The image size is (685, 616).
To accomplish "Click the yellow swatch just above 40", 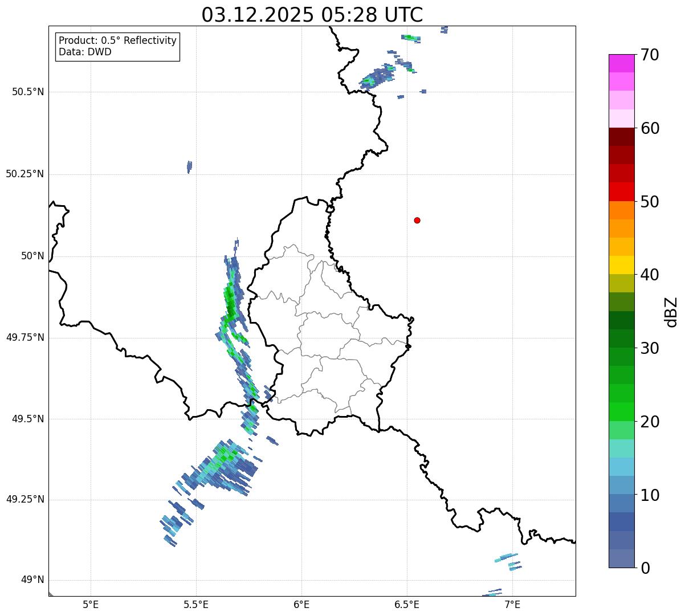I will (621, 265).
